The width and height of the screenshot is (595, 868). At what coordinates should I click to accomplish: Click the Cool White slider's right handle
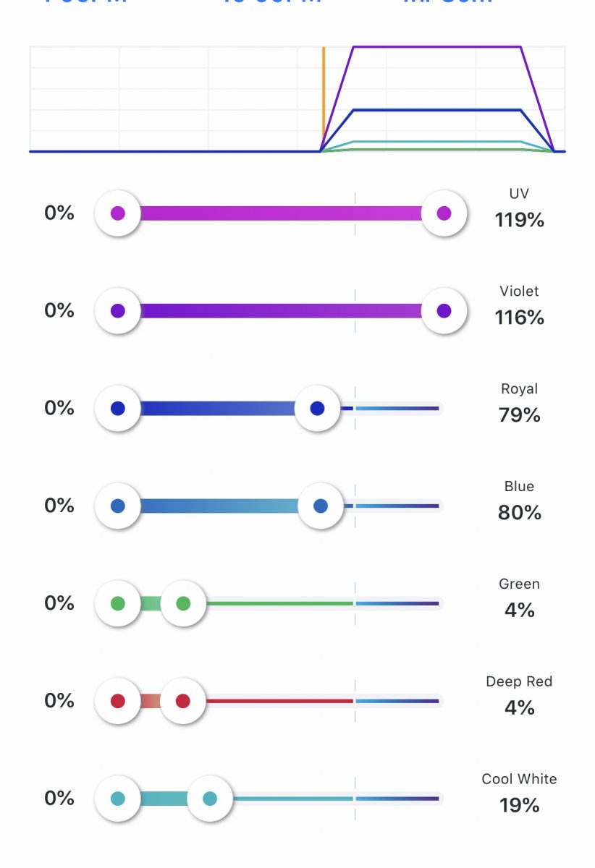pos(210,799)
